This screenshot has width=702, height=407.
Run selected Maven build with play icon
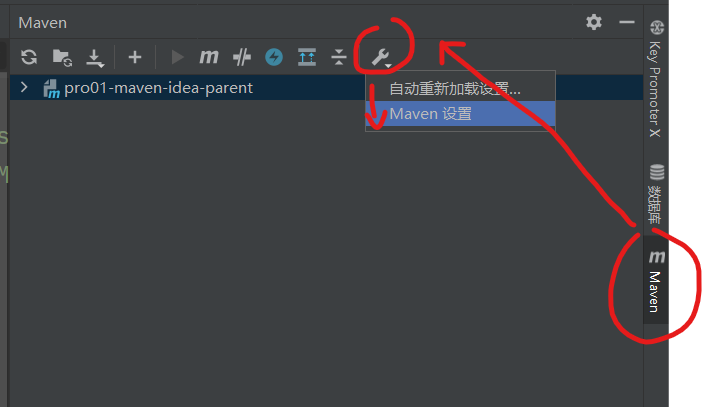(177, 57)
